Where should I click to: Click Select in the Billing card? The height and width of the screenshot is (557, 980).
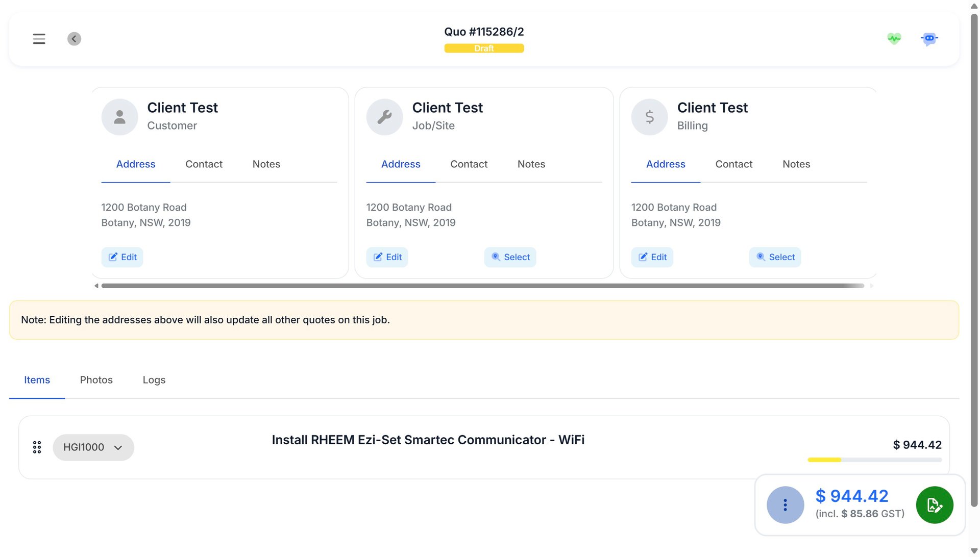click(x=775, y=257)
